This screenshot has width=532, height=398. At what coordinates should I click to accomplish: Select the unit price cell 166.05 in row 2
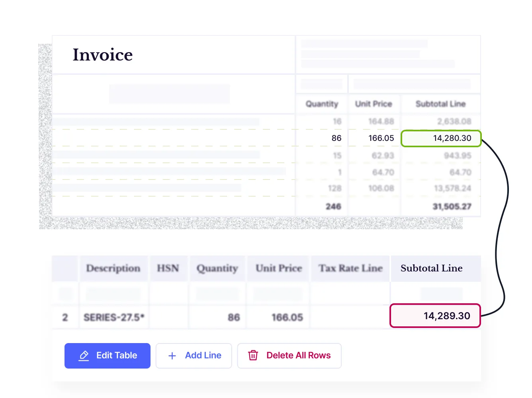(287, 318)
